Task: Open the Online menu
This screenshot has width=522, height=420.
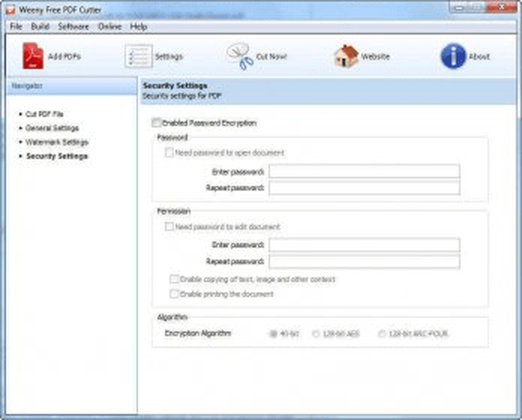Action: pyautogui.click(x=109, y=26)
